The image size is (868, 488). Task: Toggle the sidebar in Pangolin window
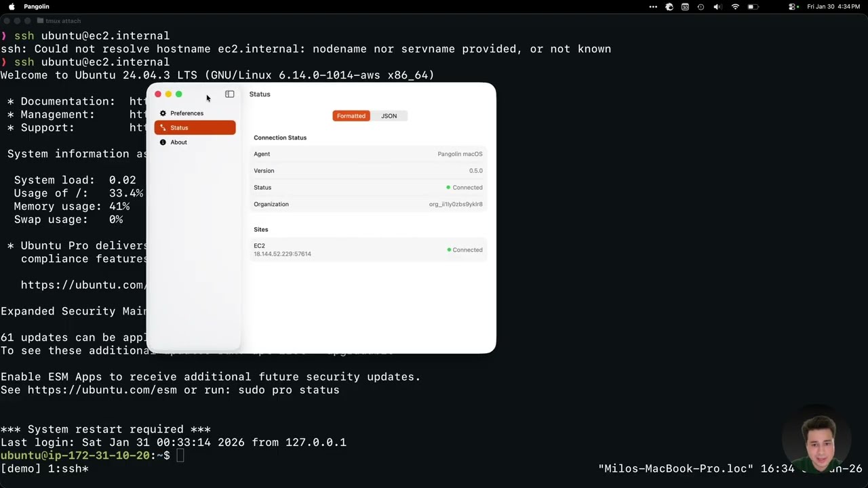(x=230, y=94)
